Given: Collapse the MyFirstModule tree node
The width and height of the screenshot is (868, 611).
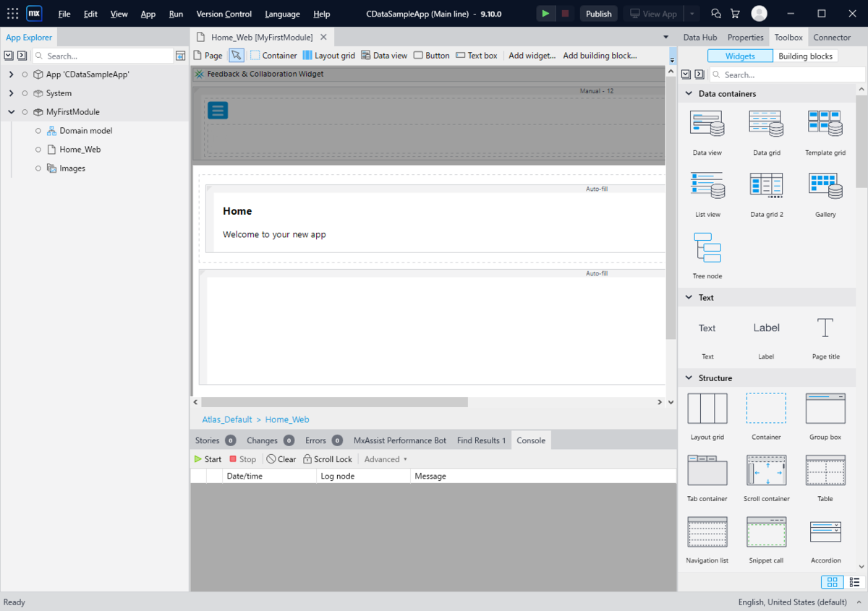Looking at the screenshot, I should 11,112.
